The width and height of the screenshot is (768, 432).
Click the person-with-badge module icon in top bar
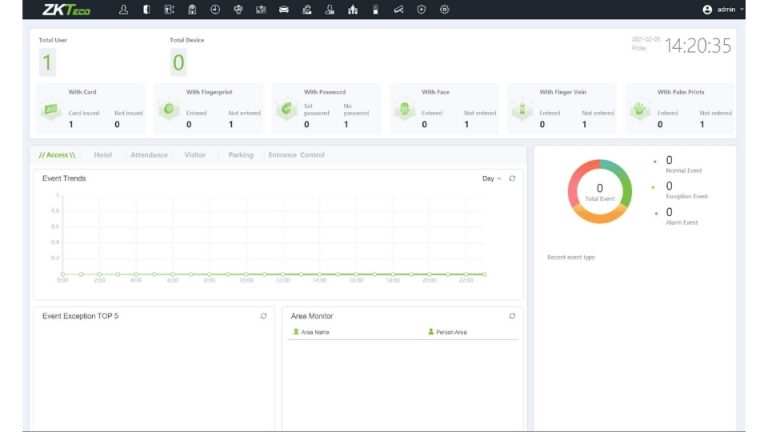click(x=330, y=9)
